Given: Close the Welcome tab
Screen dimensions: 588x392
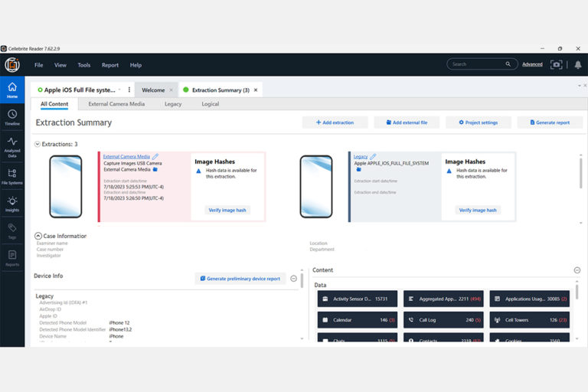Looking at the screenshot, I should tap(171, 90).
